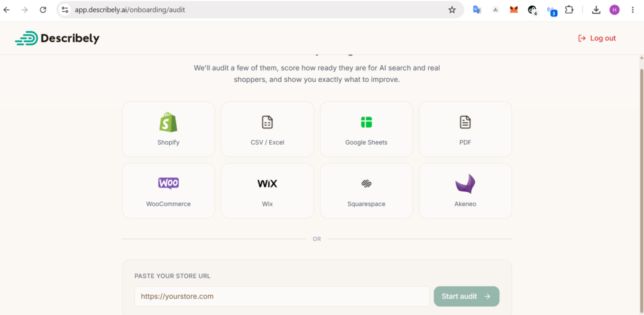Pick the Google Sheets green icon
The height and width of the screenshot is (315, 644).
coord(367,122)
